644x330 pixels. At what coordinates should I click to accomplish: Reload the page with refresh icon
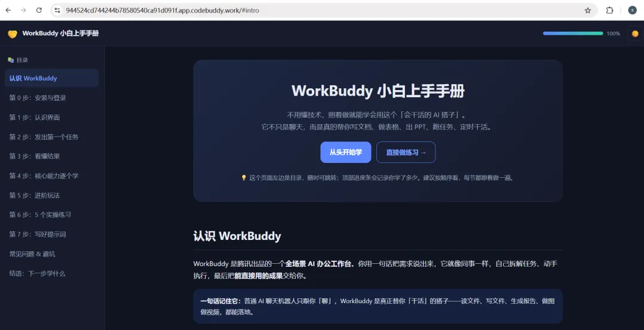(x=39, y=10)
